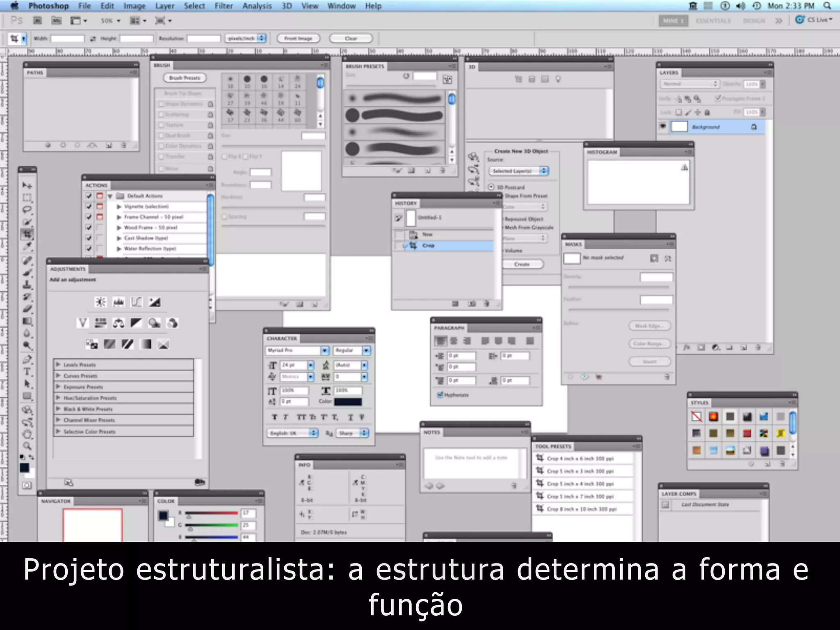840x630 pixels.
Task: Select the Clone Stamp tool
Action: (27, 284)
